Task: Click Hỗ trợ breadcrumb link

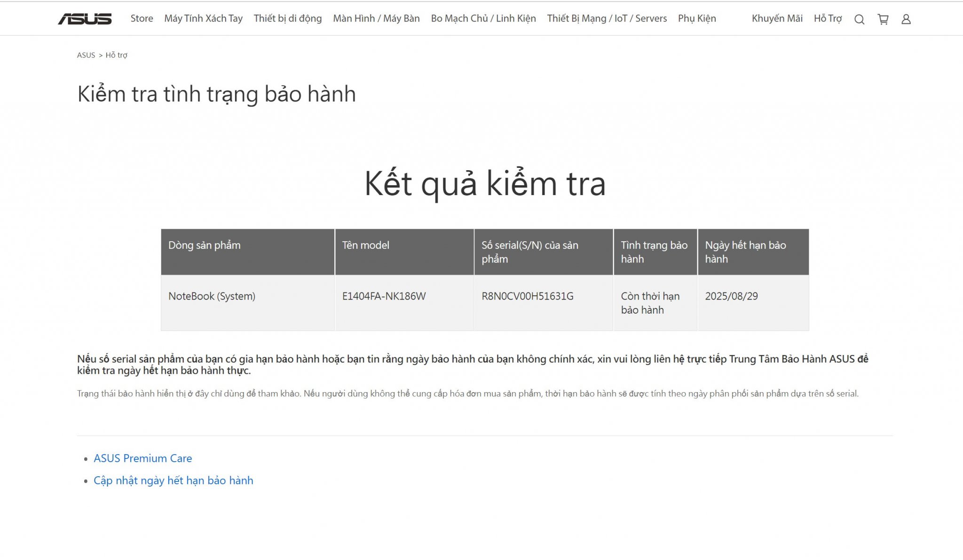Action: pos(116,55)
